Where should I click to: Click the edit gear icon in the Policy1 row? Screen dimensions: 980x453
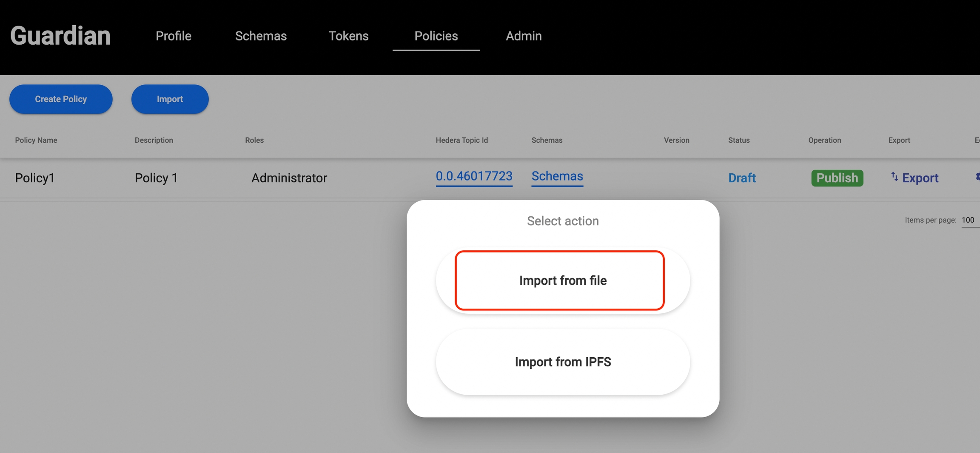coord(977,177)
